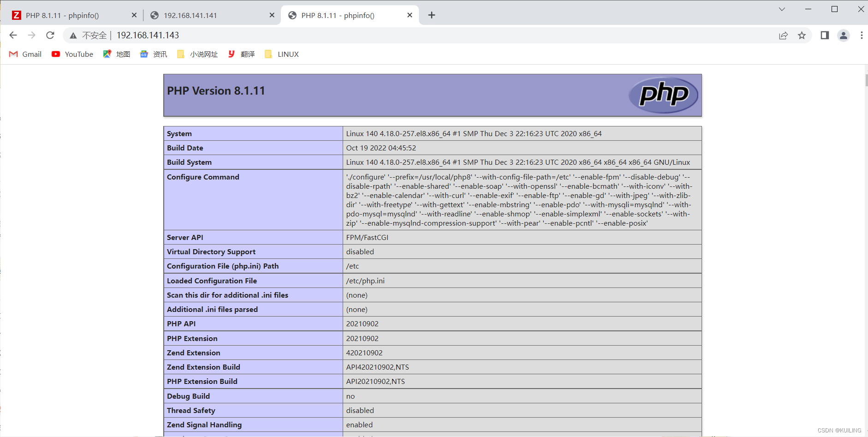This screenshot has height=437, width=868.
Task: Bookmark this page with the star icon
Action: (802, 36)
